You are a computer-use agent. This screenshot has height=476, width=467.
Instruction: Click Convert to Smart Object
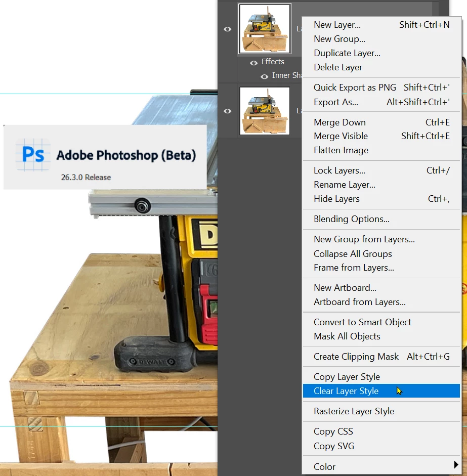pyautogui.click(x=381, y=322)
